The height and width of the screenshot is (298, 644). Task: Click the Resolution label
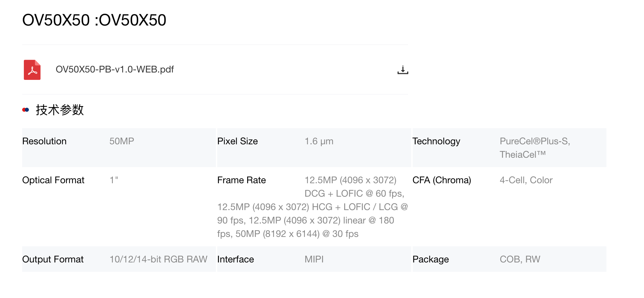pyautogui.click(x=44, y=141)
